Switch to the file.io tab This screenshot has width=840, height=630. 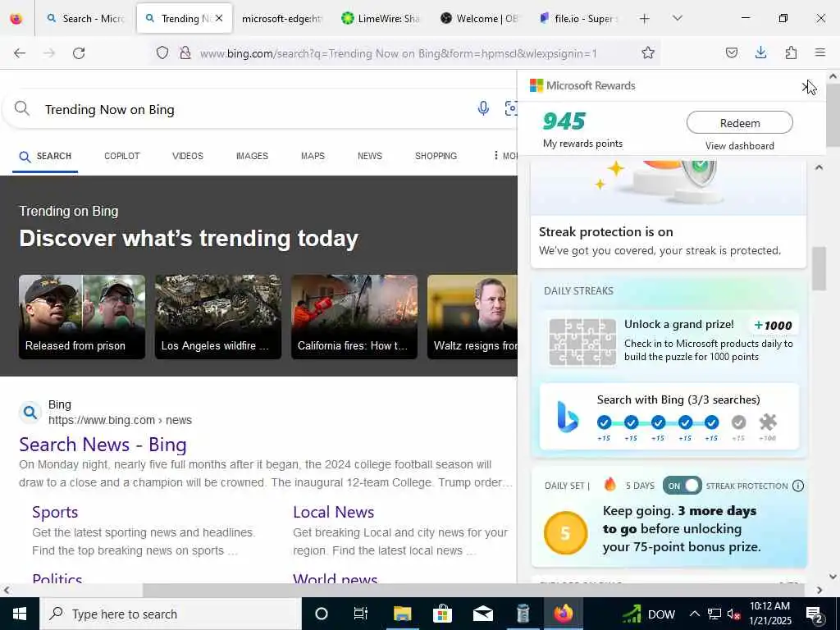(x=580, y=19)
